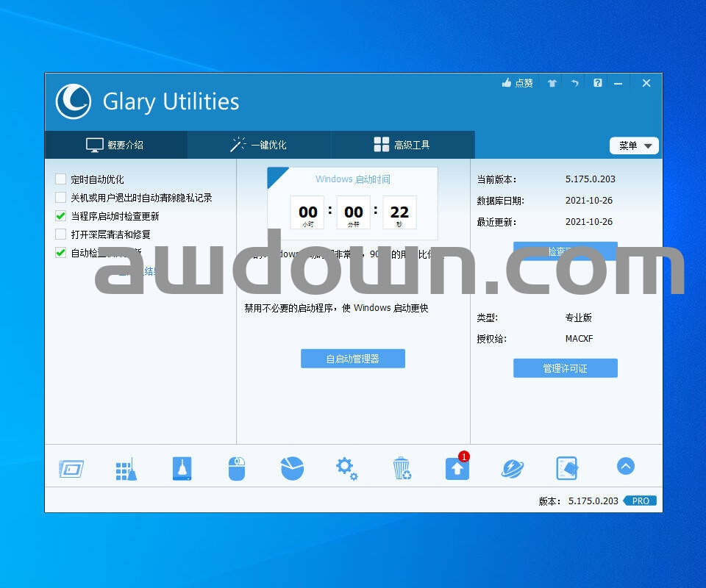Click the upload arrow icon with red badge
The height and width of the screenshot is (588, 706).
click(x=457, y=468)
